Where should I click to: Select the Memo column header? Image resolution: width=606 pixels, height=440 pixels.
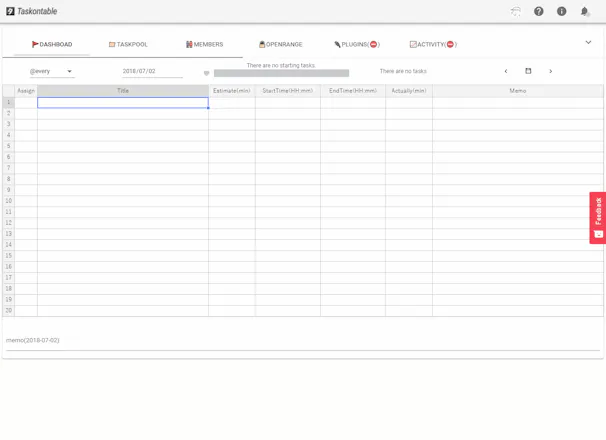517,90
